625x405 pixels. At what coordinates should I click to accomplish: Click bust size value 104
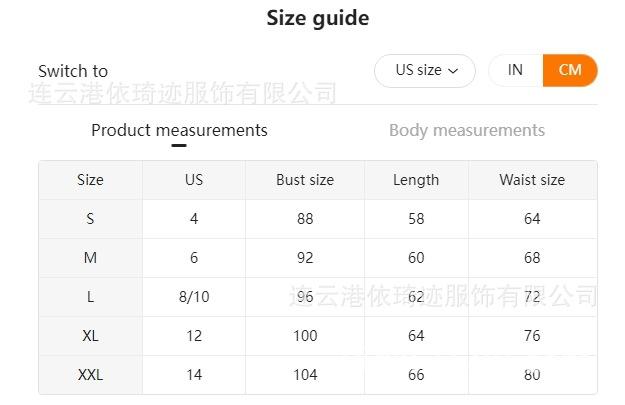pos(305,375)
